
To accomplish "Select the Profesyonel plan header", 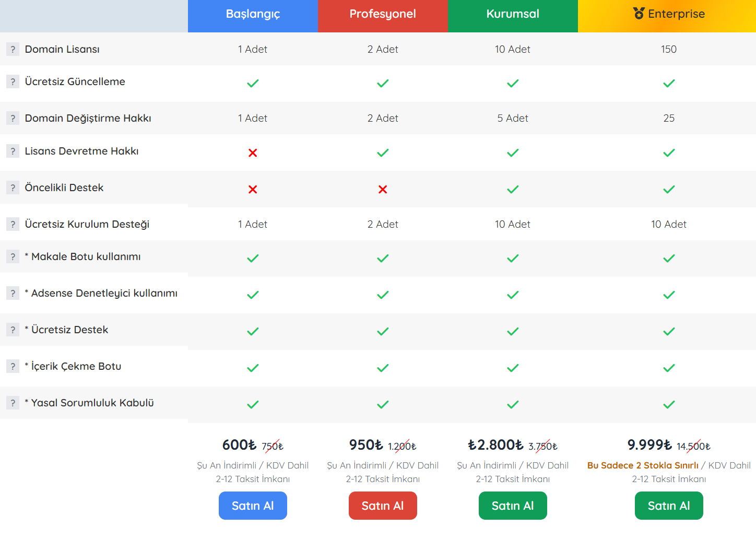I will pos(383,16).
